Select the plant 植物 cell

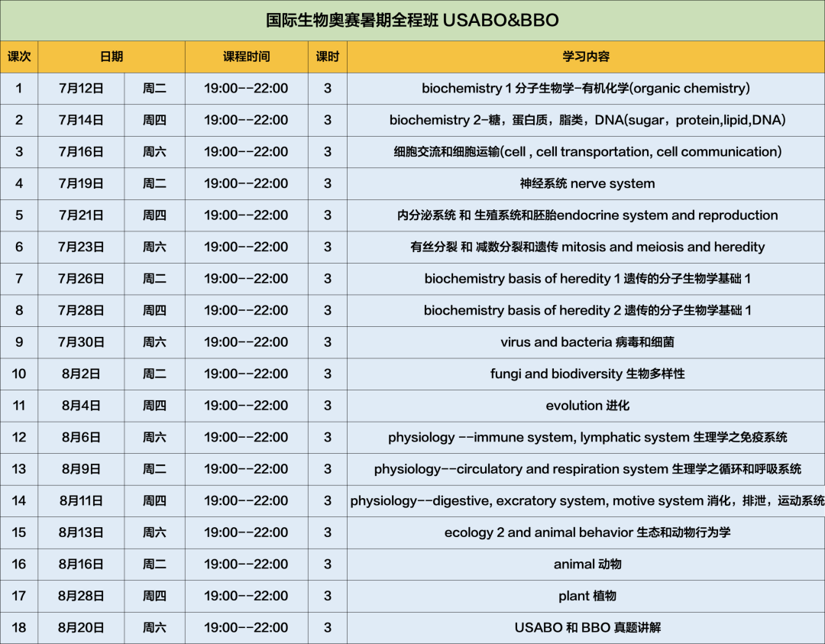click(586, 596)
